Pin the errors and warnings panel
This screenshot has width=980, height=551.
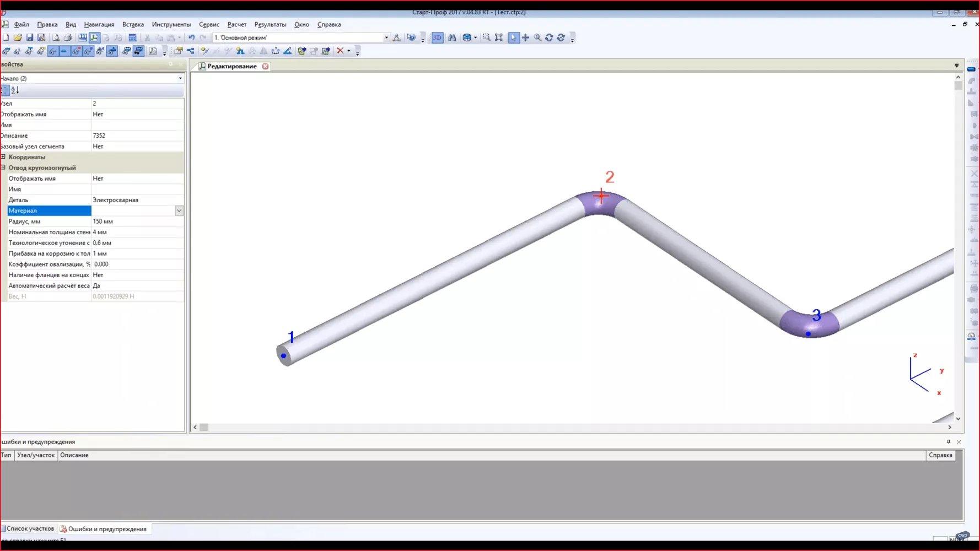(x=948, y=441)
